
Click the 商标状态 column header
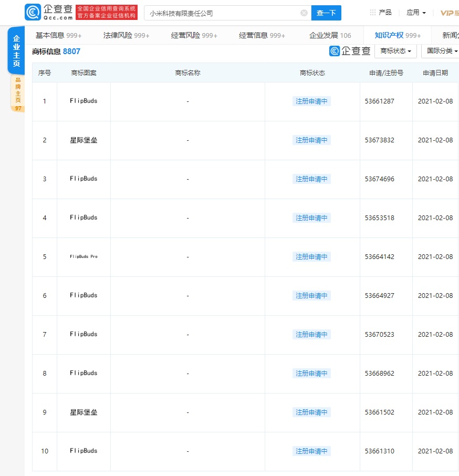(312, 73)
